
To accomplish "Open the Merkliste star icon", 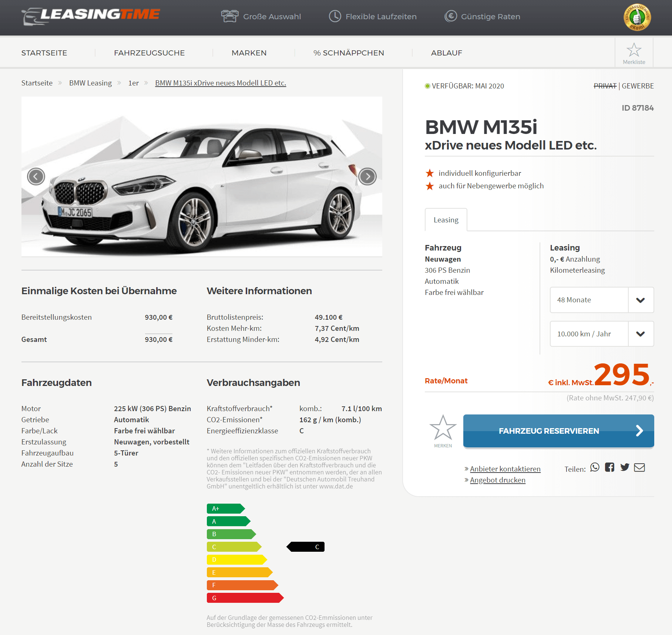I will pyautogui.click(x=634, y=50).
